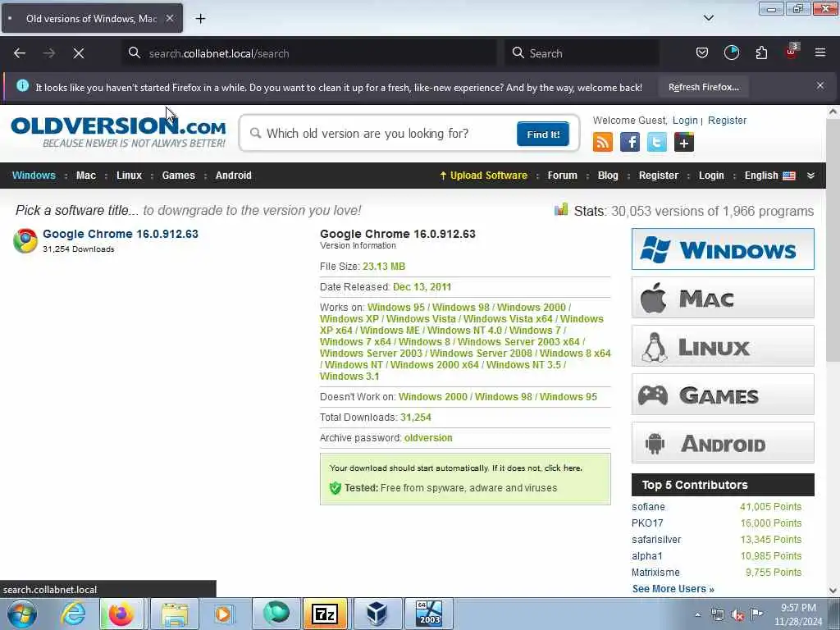This screenshot has height=630, width=840.
Task: Select the Linux nav menu item
Action: pos(129,176)
